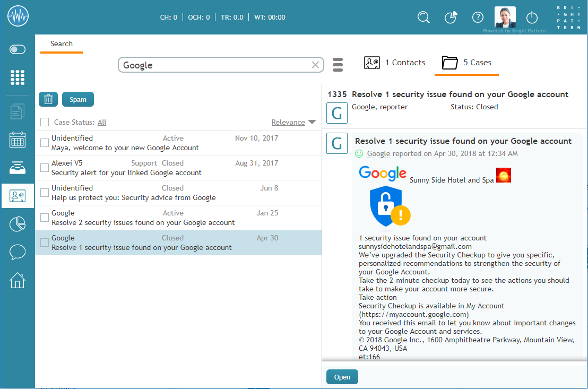Click the Sunny Side Hotel sunset thumbnail
This screenshot has height=389, width=588.
coord(504,175)
